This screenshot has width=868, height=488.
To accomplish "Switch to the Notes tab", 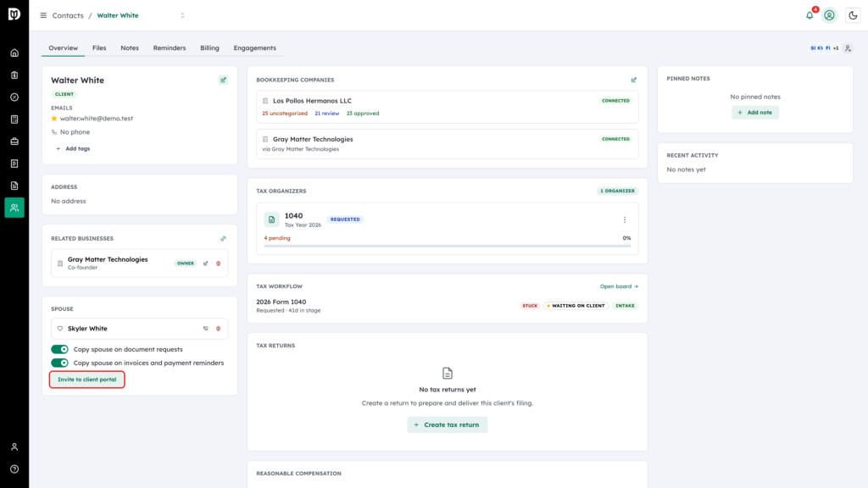I will pos(130,48).
